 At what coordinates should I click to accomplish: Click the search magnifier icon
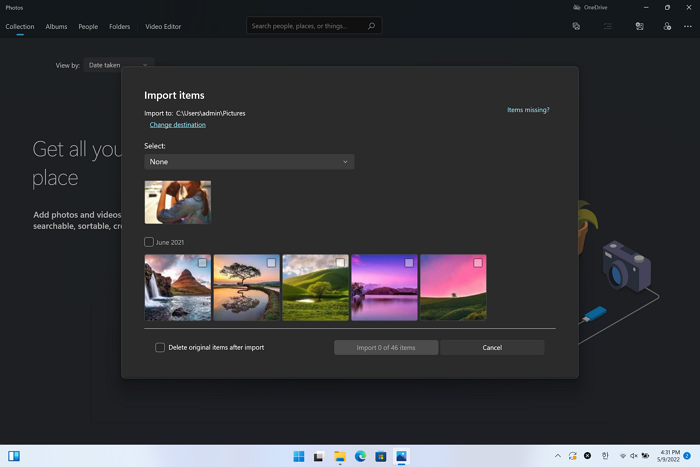[372, 26]
